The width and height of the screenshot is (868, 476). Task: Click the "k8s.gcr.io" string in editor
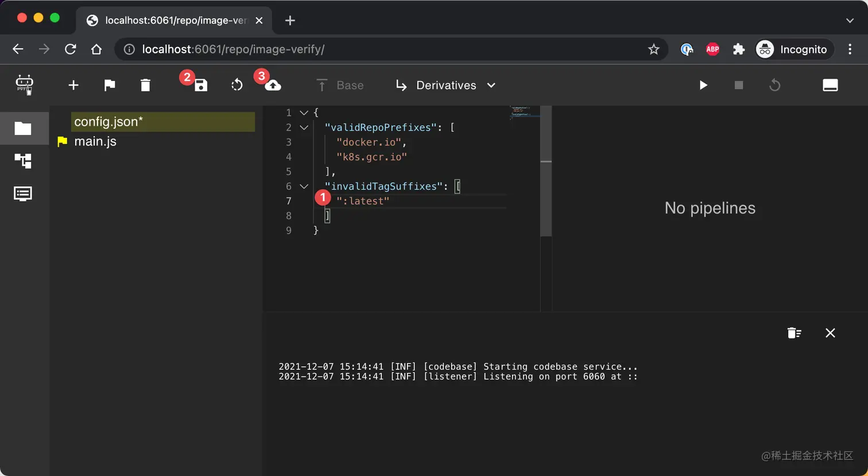pos(371,157)
